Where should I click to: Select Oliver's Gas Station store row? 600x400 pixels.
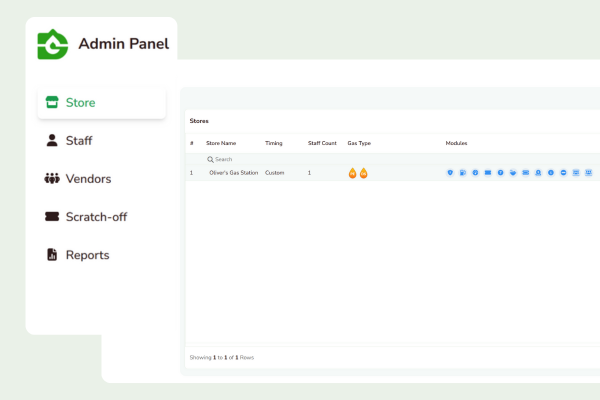tap(233, 173)
